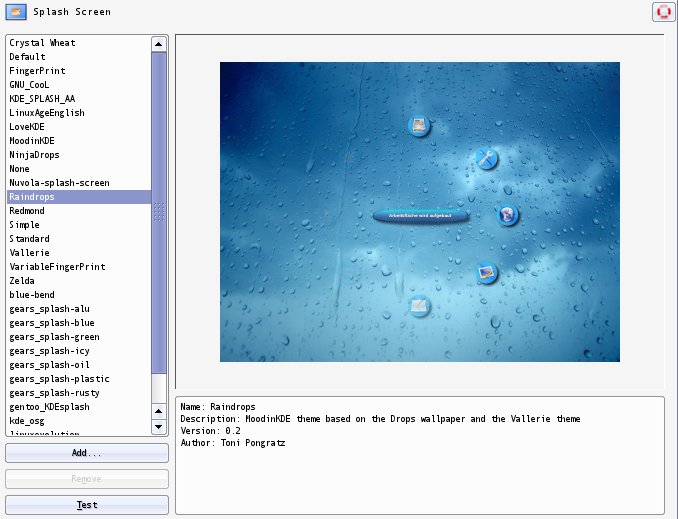The height and width of the screenshot is (519, 678).
Task: Click the Raindrops splash preview image
Action: pos(420,212)
